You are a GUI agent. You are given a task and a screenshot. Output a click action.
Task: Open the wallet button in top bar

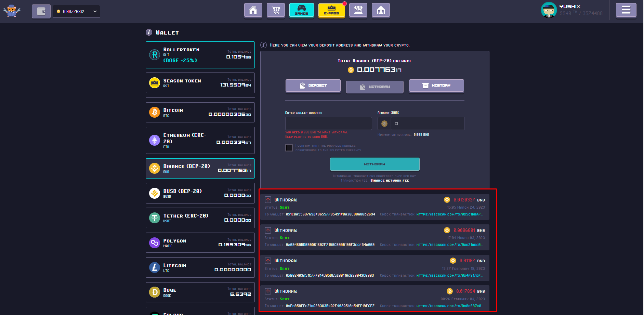click(41, 11)
